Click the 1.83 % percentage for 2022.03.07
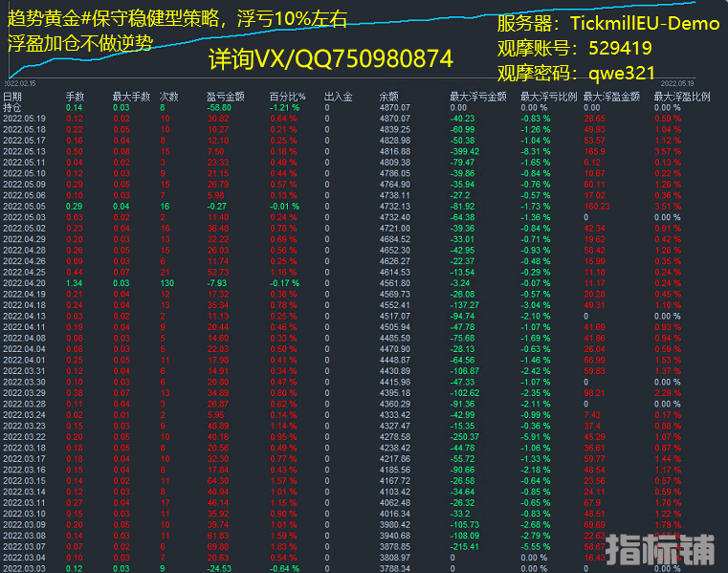This screenshot has width=728, height=573. (284, 546)
